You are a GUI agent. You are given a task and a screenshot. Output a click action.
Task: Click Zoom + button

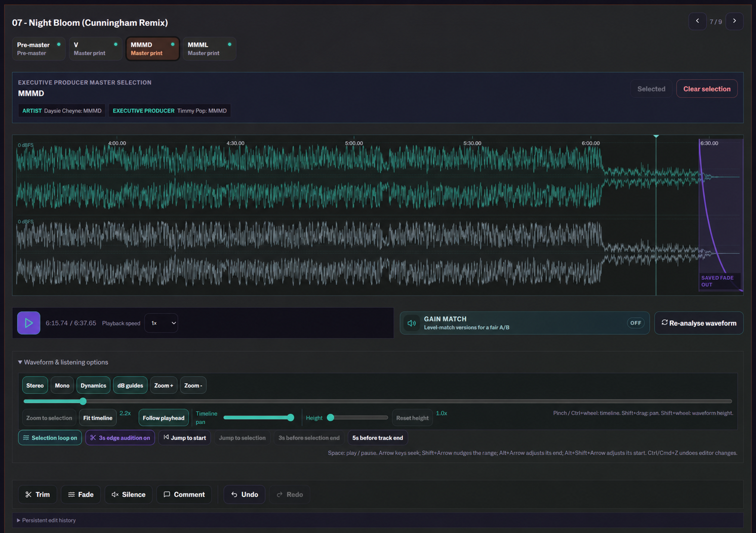(164, 386)
